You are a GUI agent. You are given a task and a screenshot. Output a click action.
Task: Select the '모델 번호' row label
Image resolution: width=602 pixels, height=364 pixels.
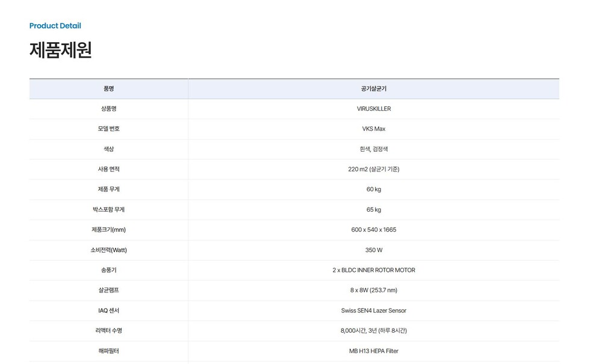[108, 129]
